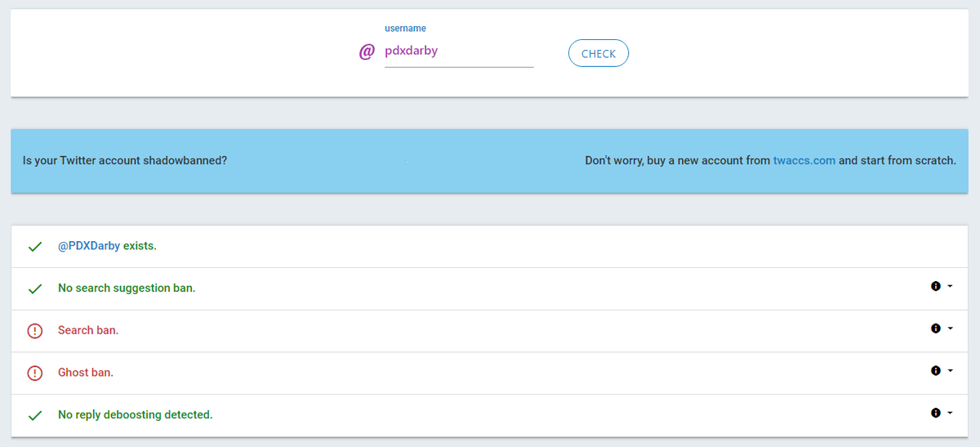Click info icon on No reply deboosting row
Image resolution: width=980 pixels, height=447 pixels.
[936, 413]
